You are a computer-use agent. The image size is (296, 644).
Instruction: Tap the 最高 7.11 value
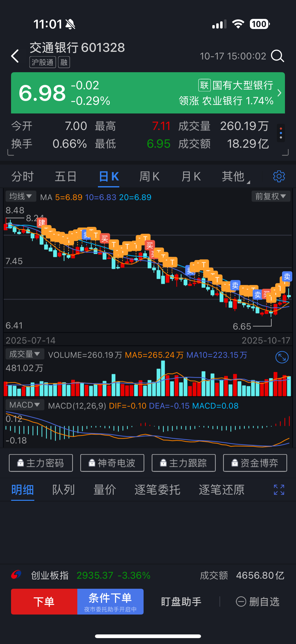pyautogui.click(x=161, y=126)
